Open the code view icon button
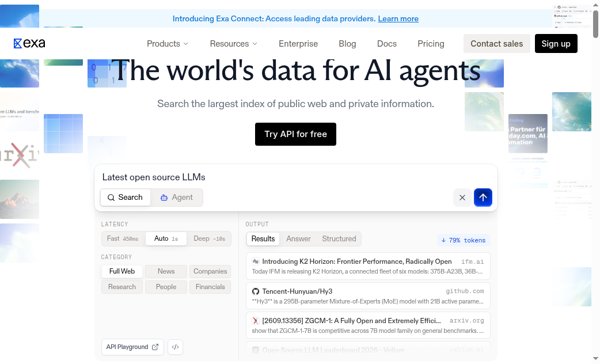600x364 pixels. 175,347
